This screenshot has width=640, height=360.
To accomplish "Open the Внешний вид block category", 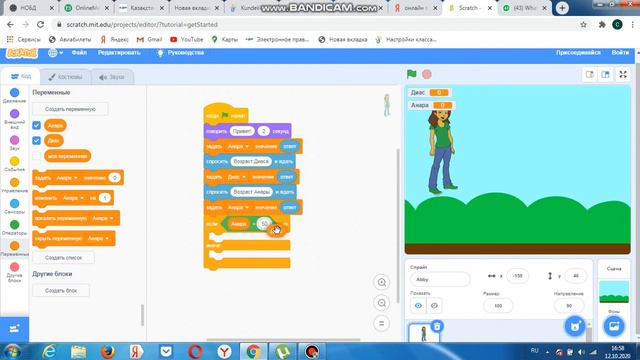I will coord(14,119).
